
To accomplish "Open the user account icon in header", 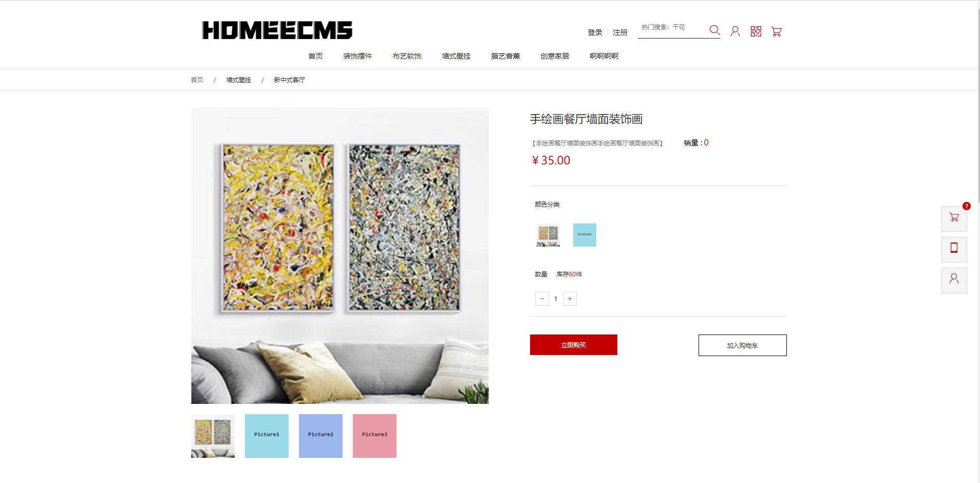I will (735, 31).
